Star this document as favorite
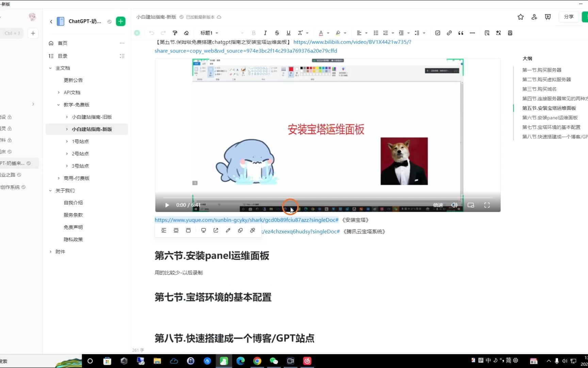This screenshot has width=588, height=368. (521, 17)
